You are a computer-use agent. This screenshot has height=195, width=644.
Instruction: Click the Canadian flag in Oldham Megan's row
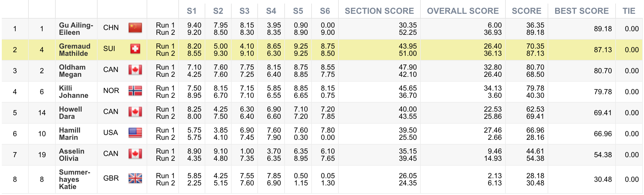coord(135,70)
